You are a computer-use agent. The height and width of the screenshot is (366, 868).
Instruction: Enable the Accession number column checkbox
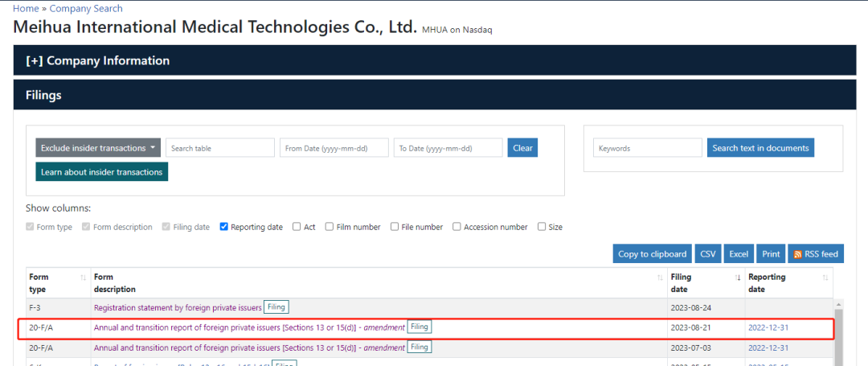click(457, 227)
